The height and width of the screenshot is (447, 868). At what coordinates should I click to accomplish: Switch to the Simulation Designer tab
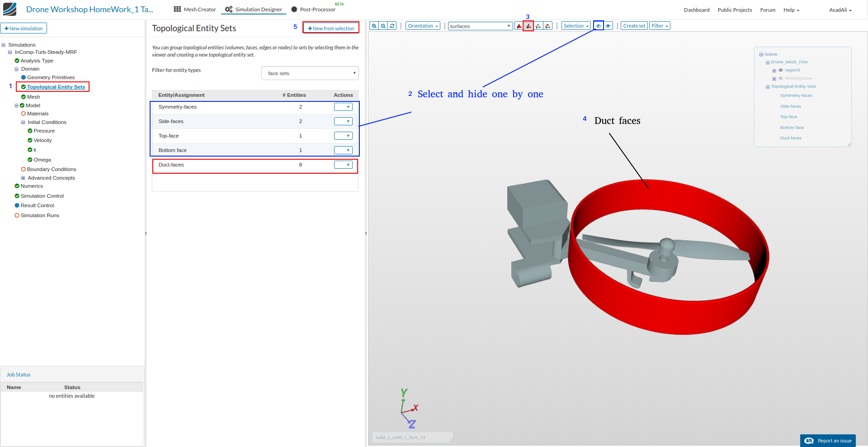coord(254,10)
